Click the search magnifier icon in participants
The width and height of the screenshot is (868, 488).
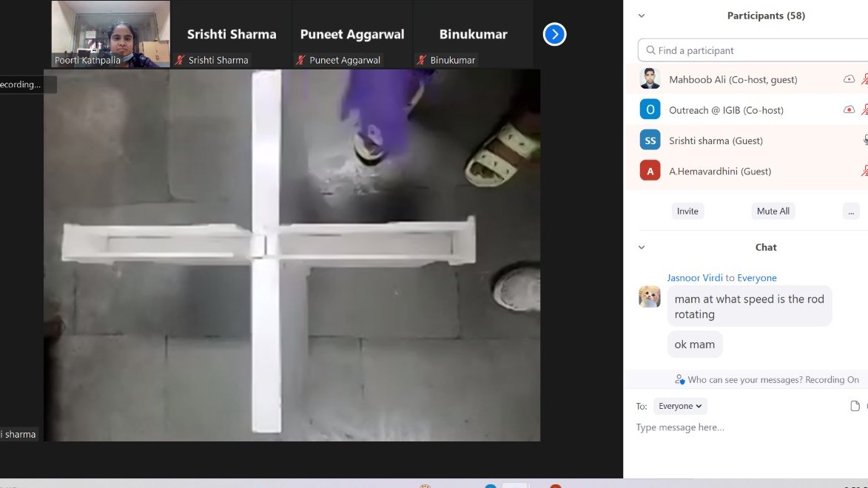tap(650, 50)
